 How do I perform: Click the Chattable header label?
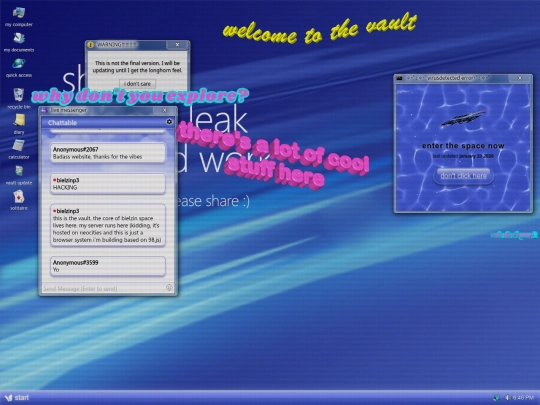62,123
